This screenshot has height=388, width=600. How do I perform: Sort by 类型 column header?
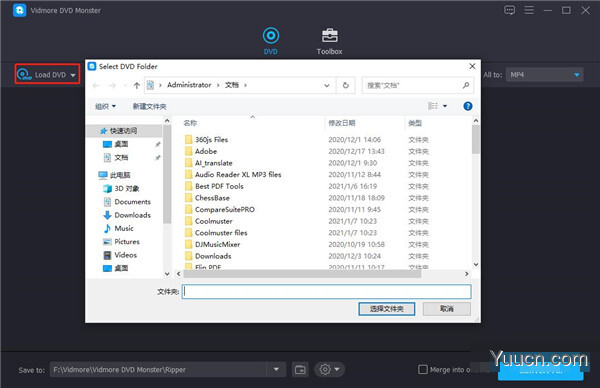[x=415, y=123]
